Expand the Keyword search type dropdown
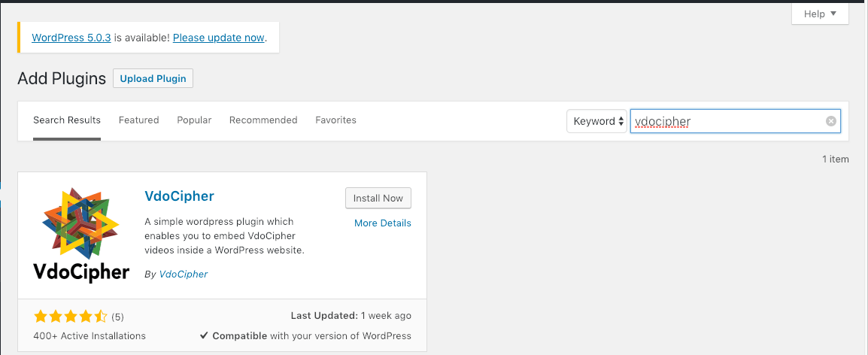The height and width of the screenshot is (355, 868). coord(598,121)
